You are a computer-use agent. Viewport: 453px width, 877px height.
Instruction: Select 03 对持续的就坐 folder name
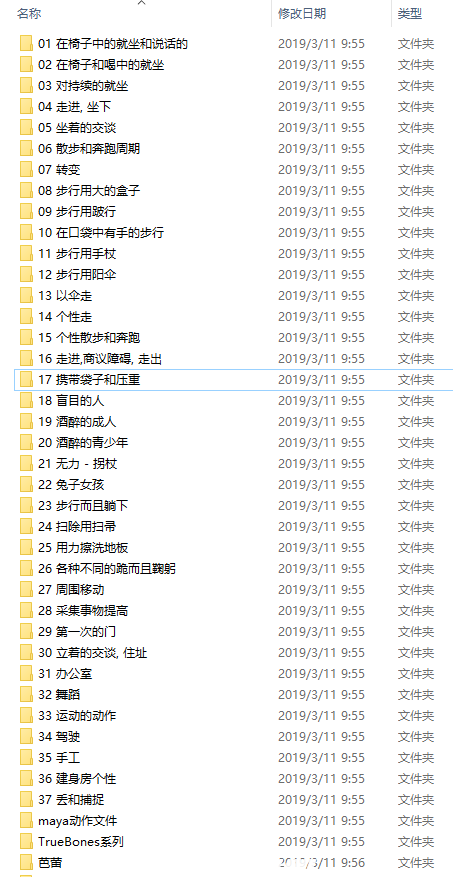(x=83, y=86)
